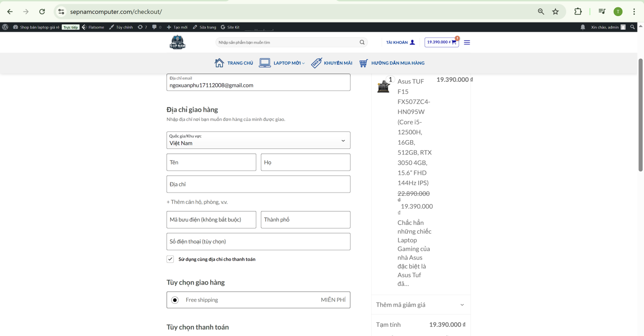The height and width of the screenshot is (336, 644).
Task: Click the 'Trực tiếp' live badge
Action: point(71,27)
